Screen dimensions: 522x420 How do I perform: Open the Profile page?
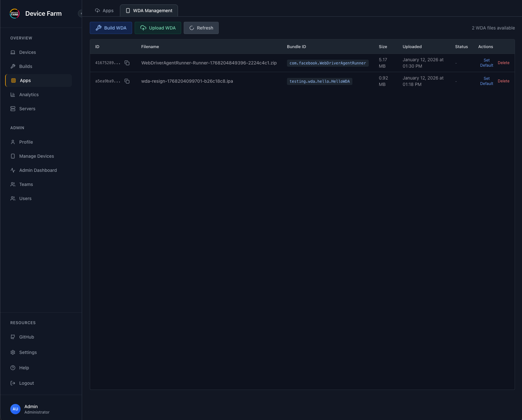[38, 142]
